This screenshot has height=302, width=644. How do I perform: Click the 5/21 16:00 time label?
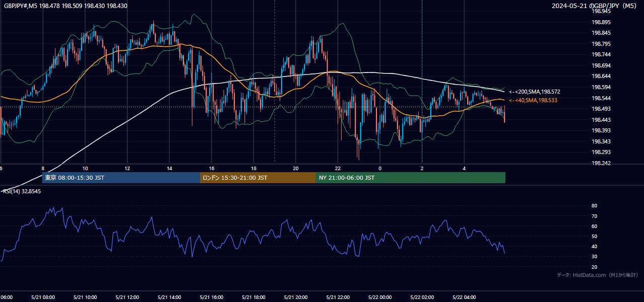point(212,297)
